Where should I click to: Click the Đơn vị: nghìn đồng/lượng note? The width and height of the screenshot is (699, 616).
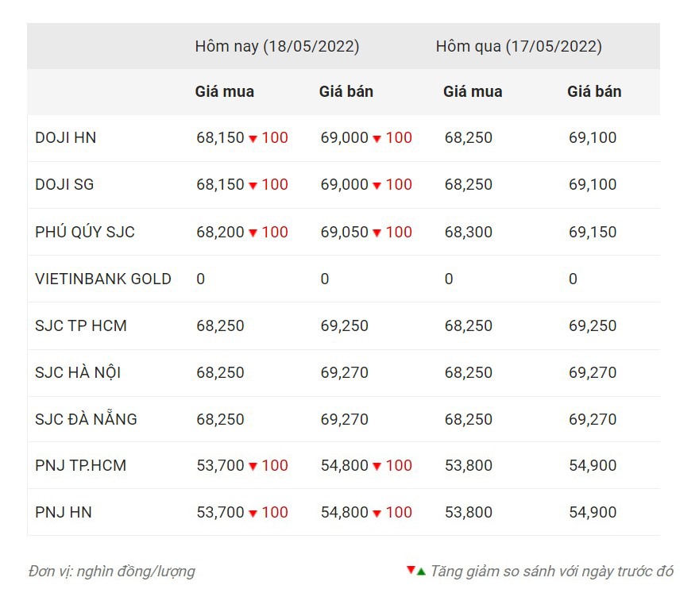coord(112,571)
